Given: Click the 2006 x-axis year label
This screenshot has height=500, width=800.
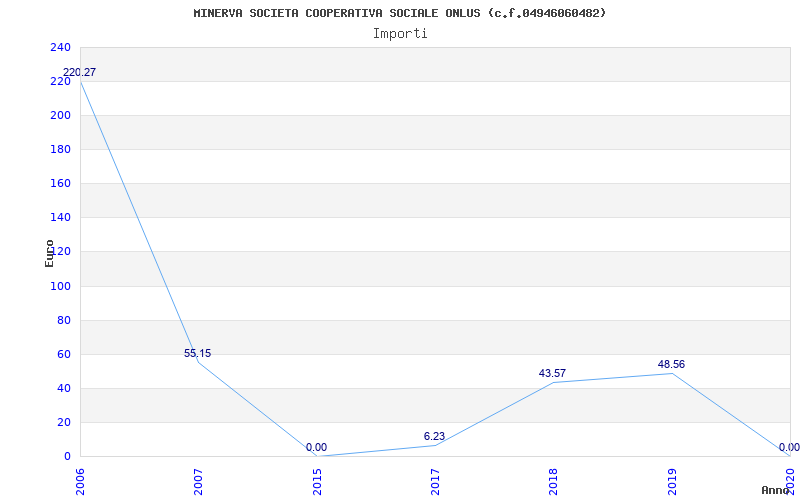Looking at the screenshot, I should coord(80,482).
